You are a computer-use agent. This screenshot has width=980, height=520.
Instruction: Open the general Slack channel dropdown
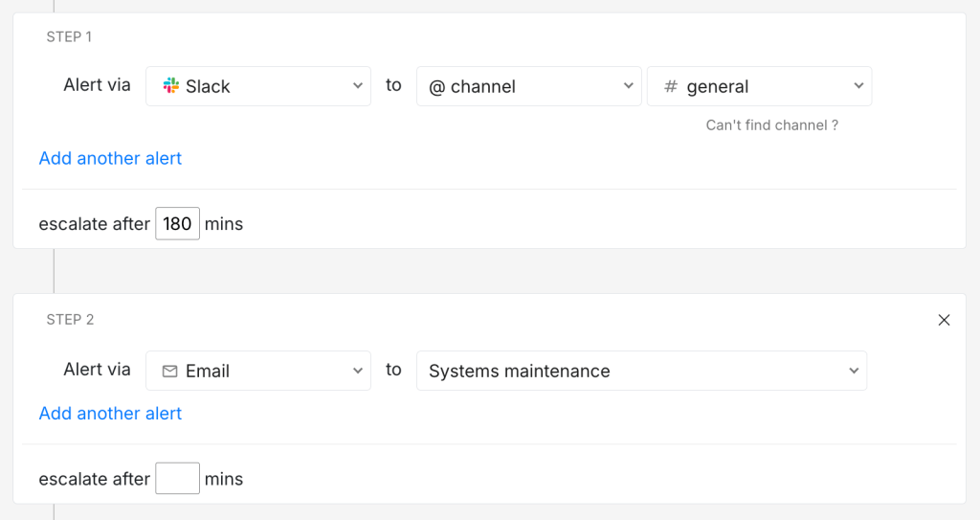coord(759,86)
